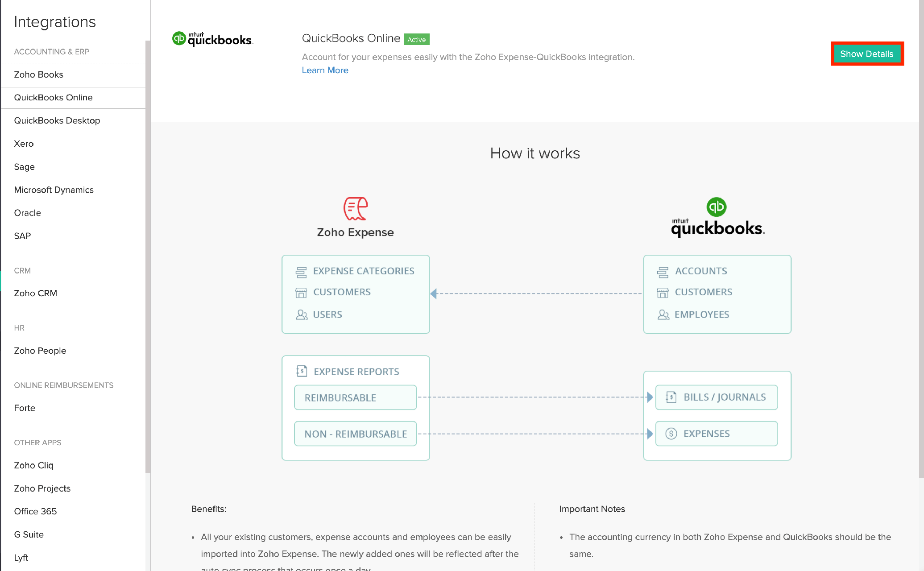Open Zoho People integration
Viewport: 924px width, 571px height.
pyautogui.click(x=40, y=351)
